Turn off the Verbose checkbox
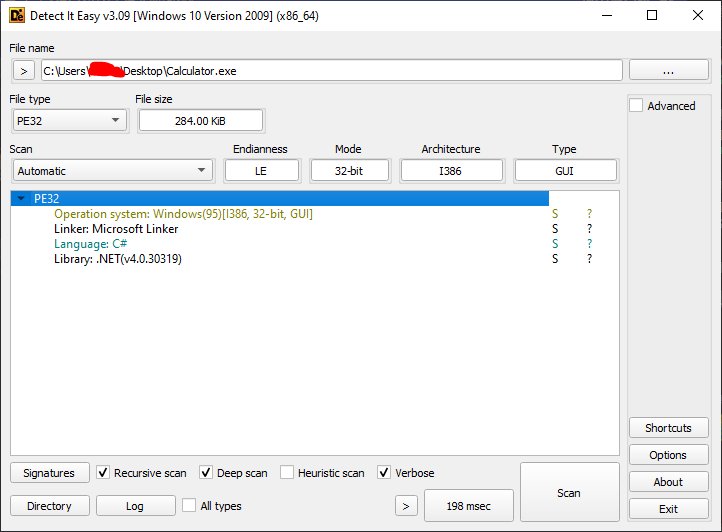722x532 pixels. (384, 473)
